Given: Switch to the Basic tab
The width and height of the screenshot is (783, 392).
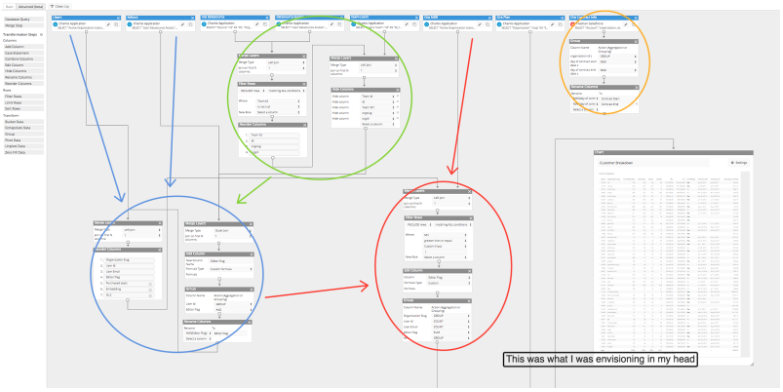Looking at the screenshot, I should pos(9,6).
